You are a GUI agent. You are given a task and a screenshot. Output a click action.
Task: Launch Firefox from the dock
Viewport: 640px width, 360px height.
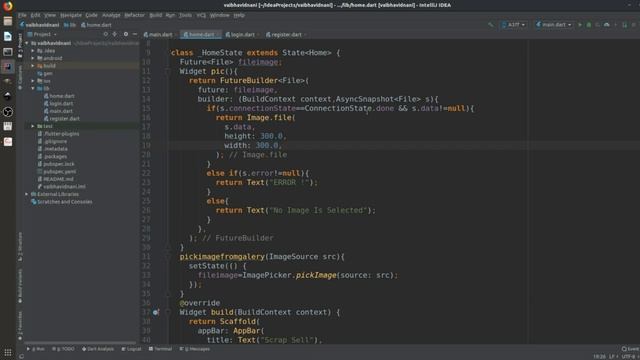[8, 6]
